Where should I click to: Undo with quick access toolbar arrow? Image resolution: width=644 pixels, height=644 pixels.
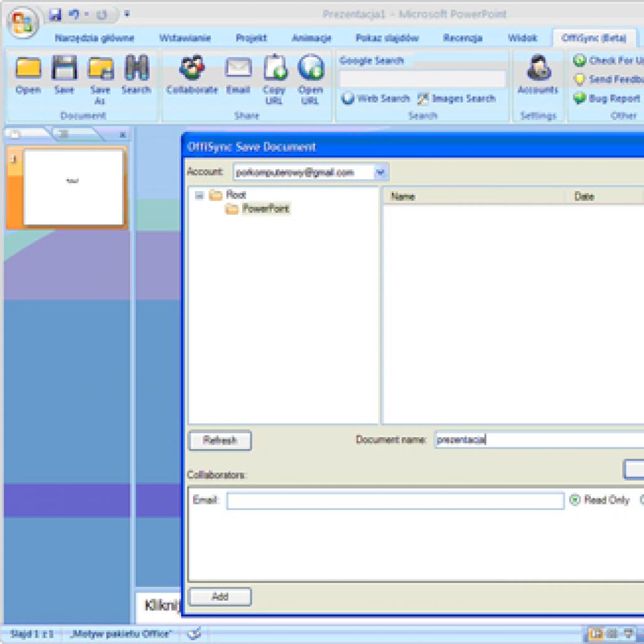(x=74, y=15)
